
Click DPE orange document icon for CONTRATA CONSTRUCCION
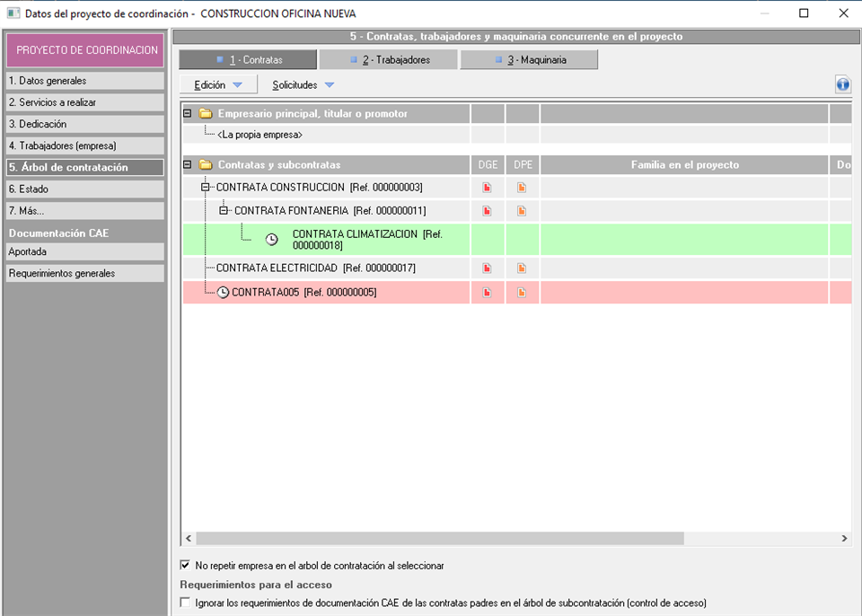point(522,188)
